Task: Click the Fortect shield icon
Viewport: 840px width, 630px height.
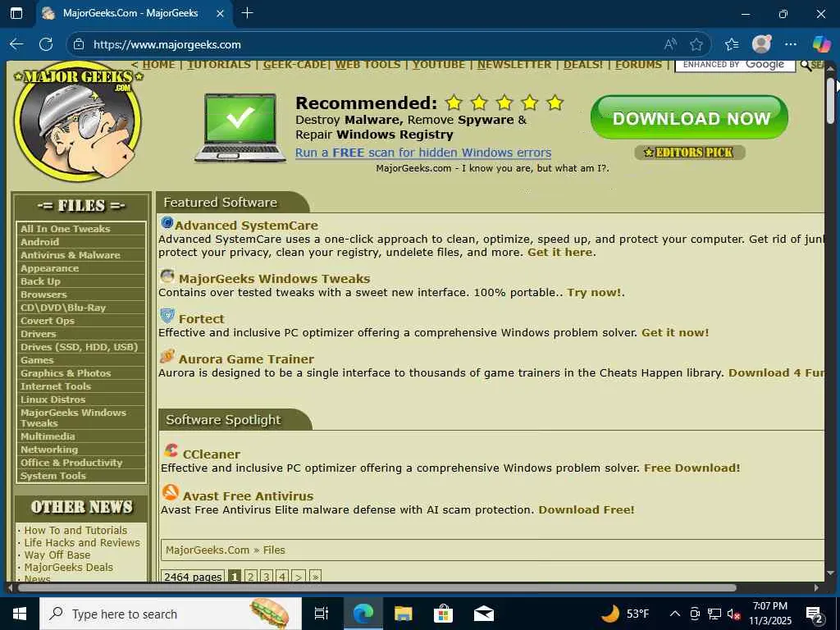Action: [x=167, y=316]
